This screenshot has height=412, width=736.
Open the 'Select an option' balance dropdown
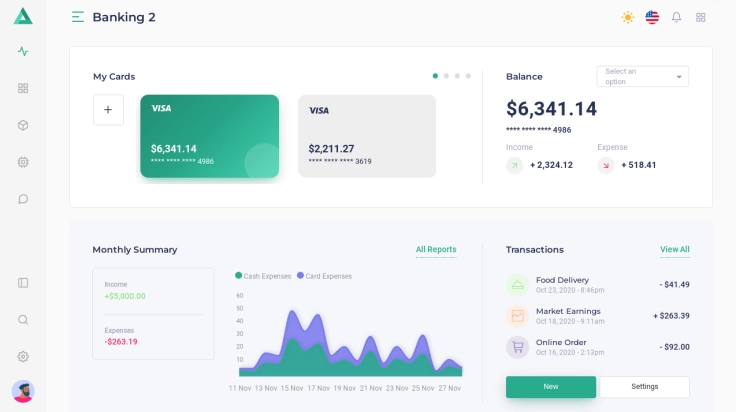coord(642,76)
